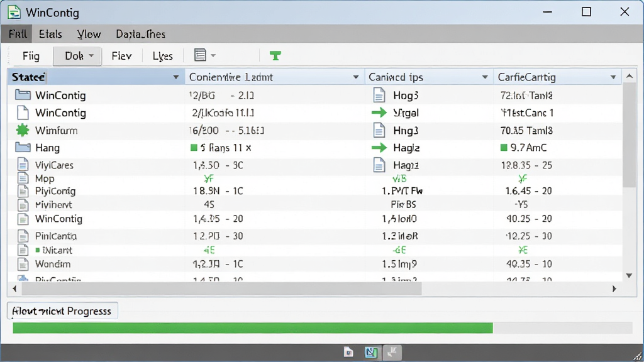644x362 pixels.
Task: Click the Statee column header
Action: [x=96, y=77]
